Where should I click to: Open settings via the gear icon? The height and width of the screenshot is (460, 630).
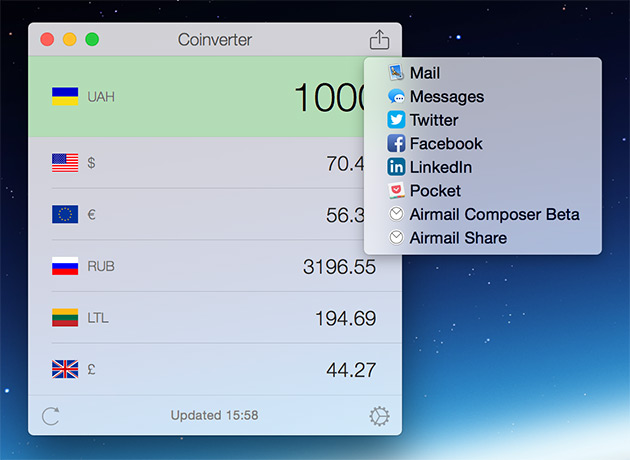coord(379,416)
